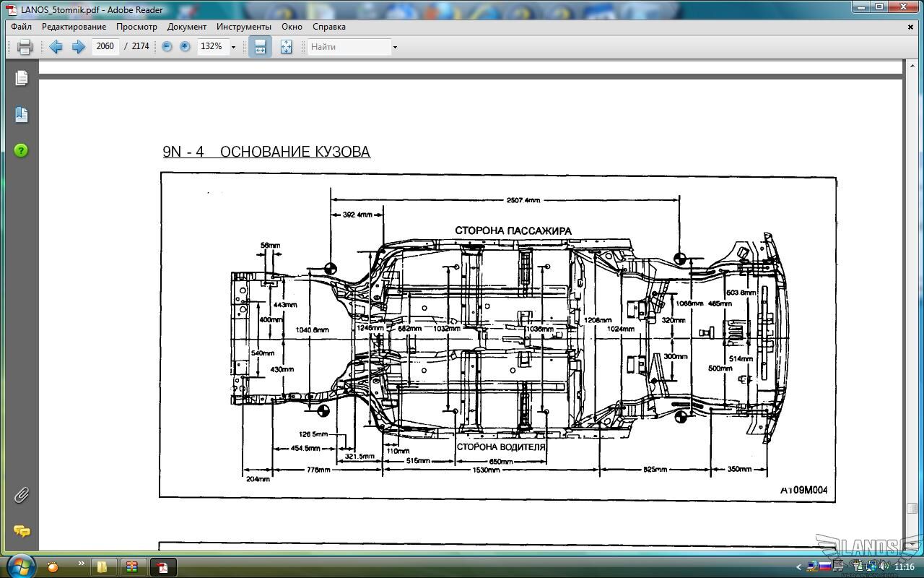Zoom in with the plus button
Screen dimensions: 924x578
tap(185, 46)
